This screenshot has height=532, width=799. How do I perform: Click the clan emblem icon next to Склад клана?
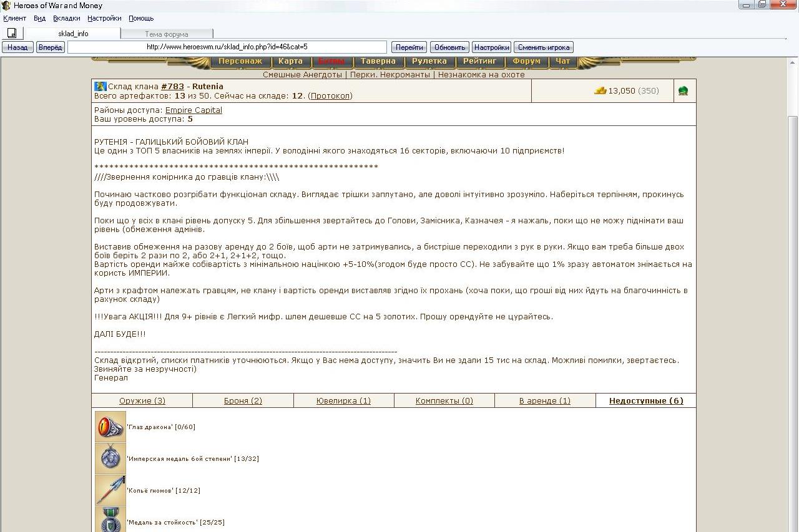point(100,87)
